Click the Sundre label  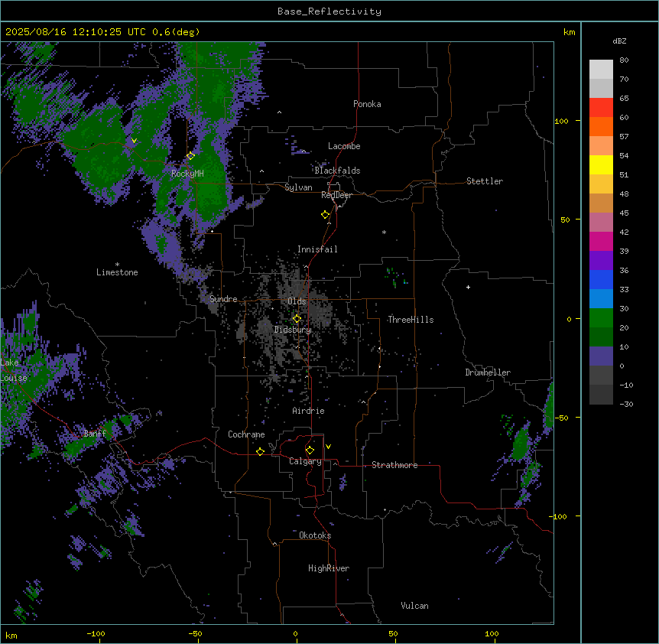click(x=223, y=299)
